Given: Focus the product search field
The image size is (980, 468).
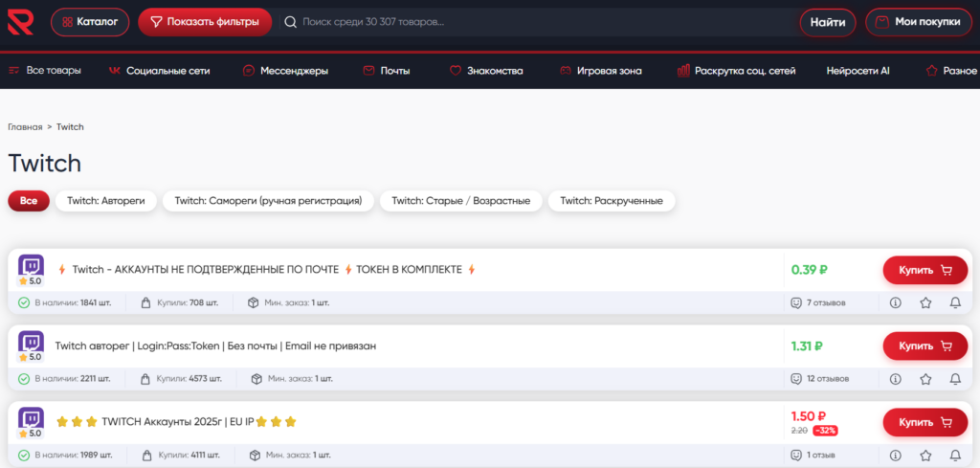Looking at the screenshot, I should (x=538, y=22).
